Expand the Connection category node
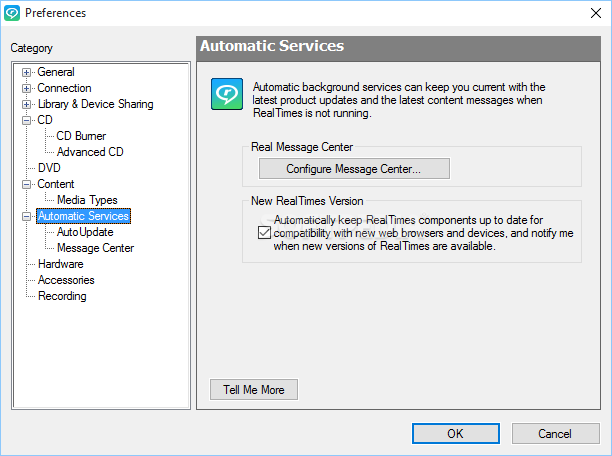 (x=26, y=88)
